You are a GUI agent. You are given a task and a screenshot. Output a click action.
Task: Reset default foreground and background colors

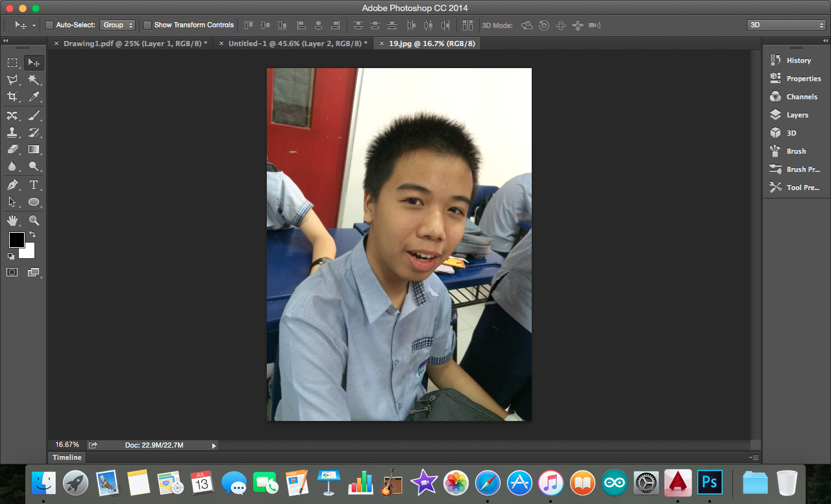[11, 256]
